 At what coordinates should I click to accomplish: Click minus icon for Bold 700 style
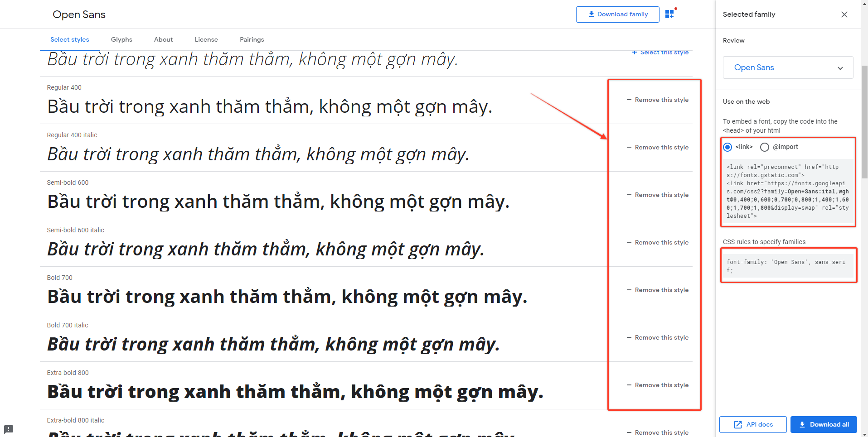point(629,290)
